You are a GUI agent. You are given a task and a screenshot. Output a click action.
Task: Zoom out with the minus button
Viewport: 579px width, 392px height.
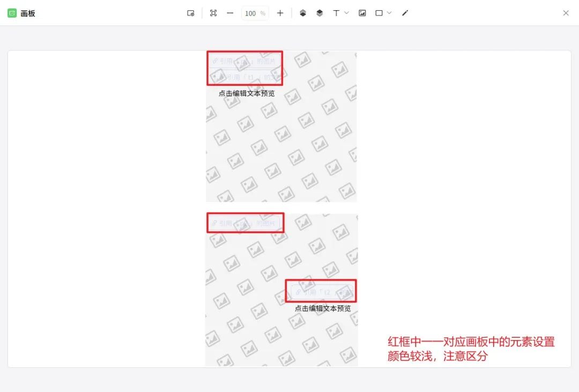pos(230,13)
